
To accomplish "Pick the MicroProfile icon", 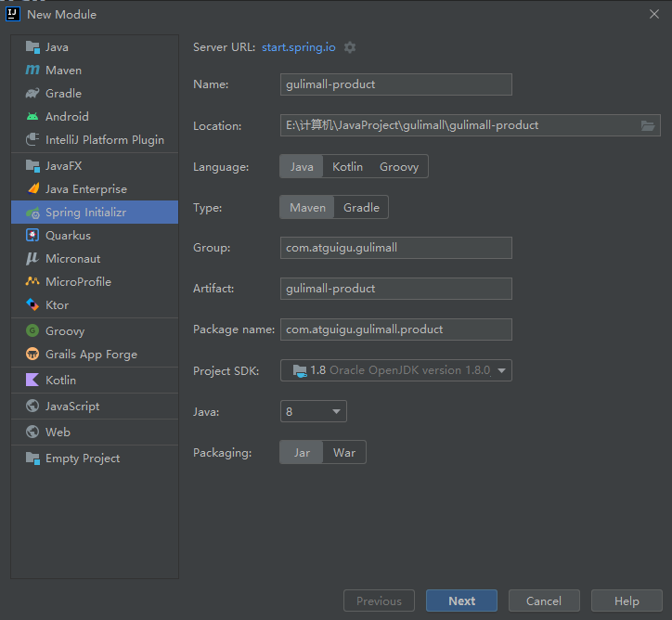I will 32,281.
